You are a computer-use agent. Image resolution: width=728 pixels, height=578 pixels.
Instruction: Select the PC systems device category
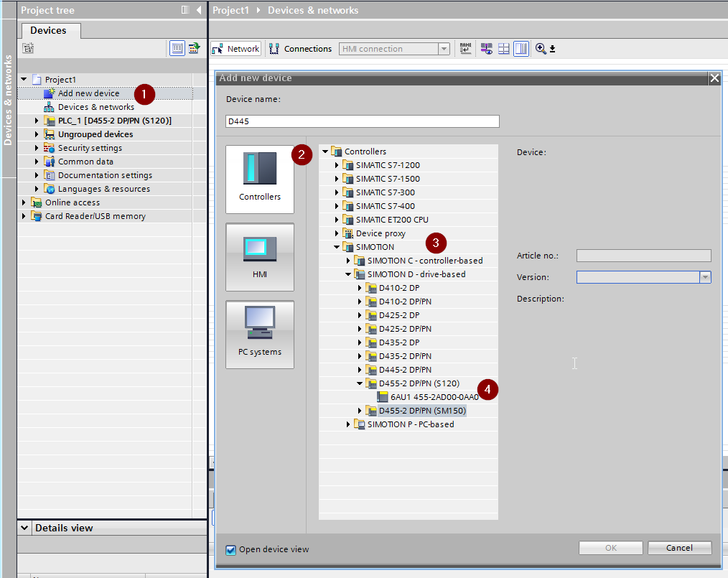[260, 335]
